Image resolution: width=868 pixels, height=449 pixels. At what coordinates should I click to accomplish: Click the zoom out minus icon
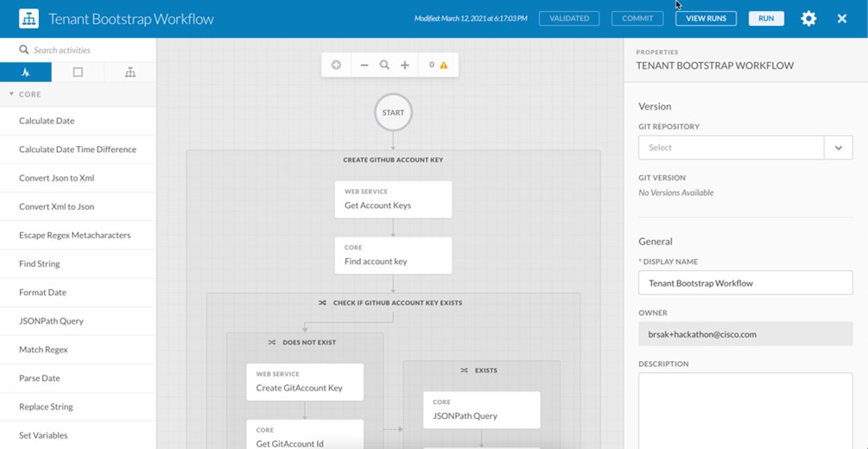[364, 65]
